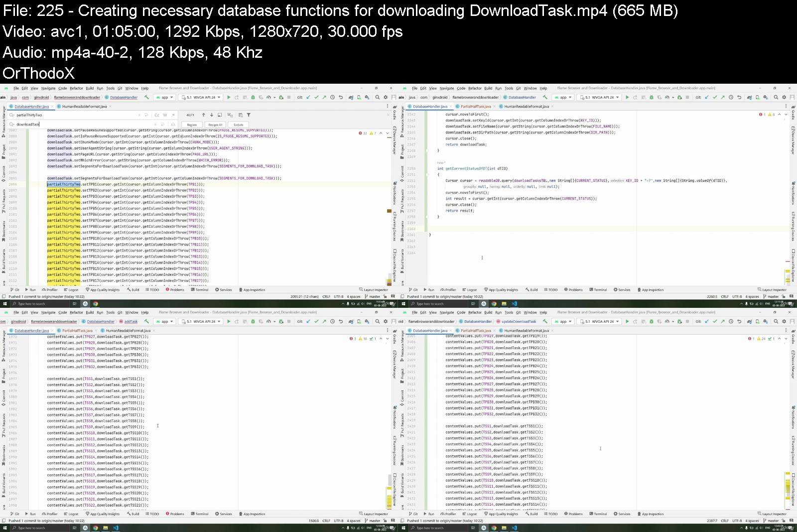Image resolution: width=797 pixels, height=532 pixels.
Task: Open settings gear icon in bottom-left window
Action: (x=386, y=321)
